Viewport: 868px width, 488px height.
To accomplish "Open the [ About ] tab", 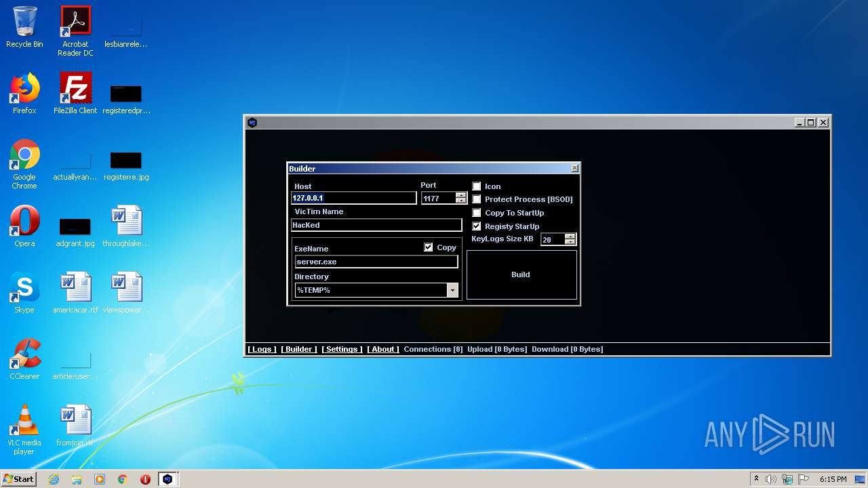I will [x=383, y=349].
